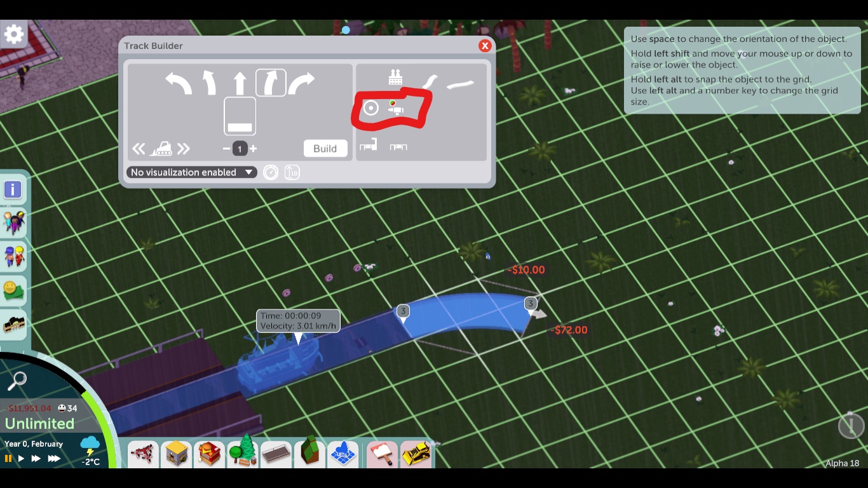Select the flat slope track option
The width and height of the screenshot is (868, 488).
click(240, 116)
